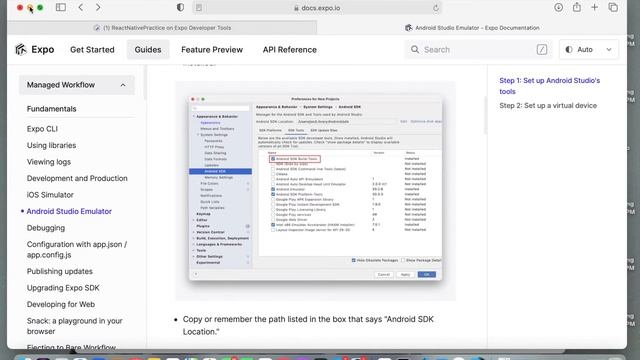Image resolution: width=640 pixels, height=360 pixels.
Task: Open the Using libraries guide
Action: [51, 145]
